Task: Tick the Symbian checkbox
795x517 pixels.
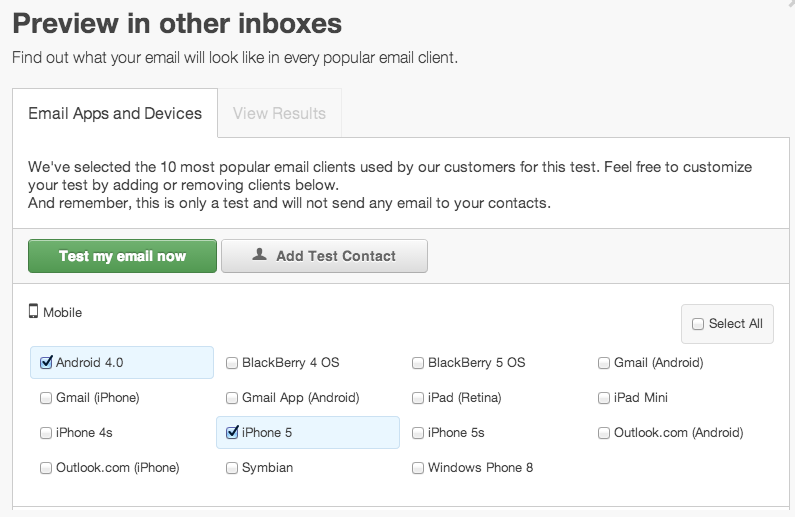Action: pos(232,468)
